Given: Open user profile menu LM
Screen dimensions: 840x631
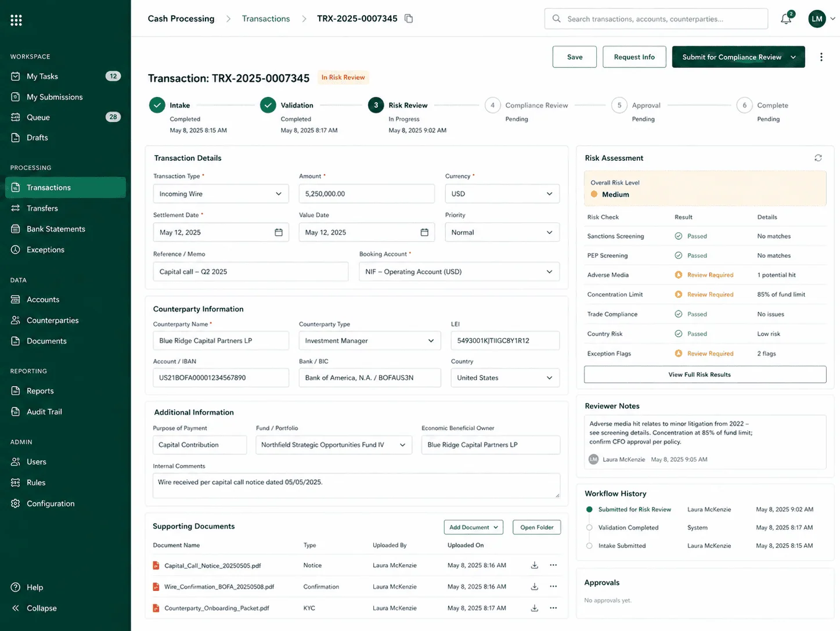Looking at the screenshot, I should (821, 19).
